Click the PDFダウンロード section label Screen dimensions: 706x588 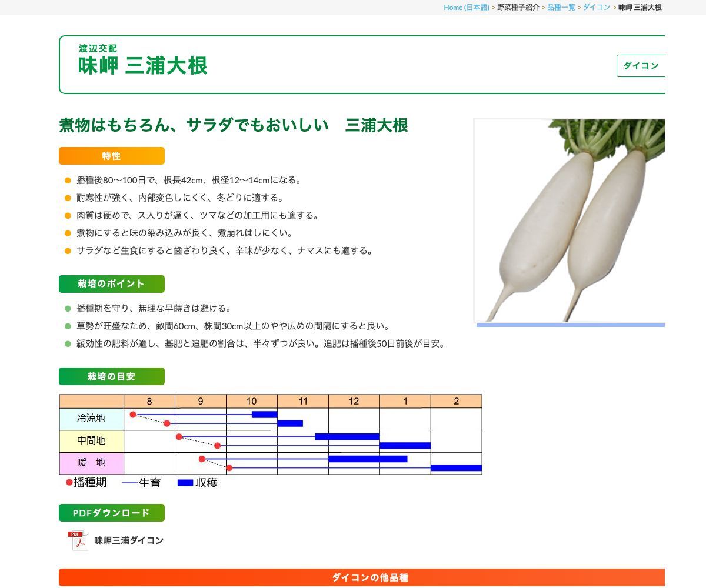click(x=112, y=513)
